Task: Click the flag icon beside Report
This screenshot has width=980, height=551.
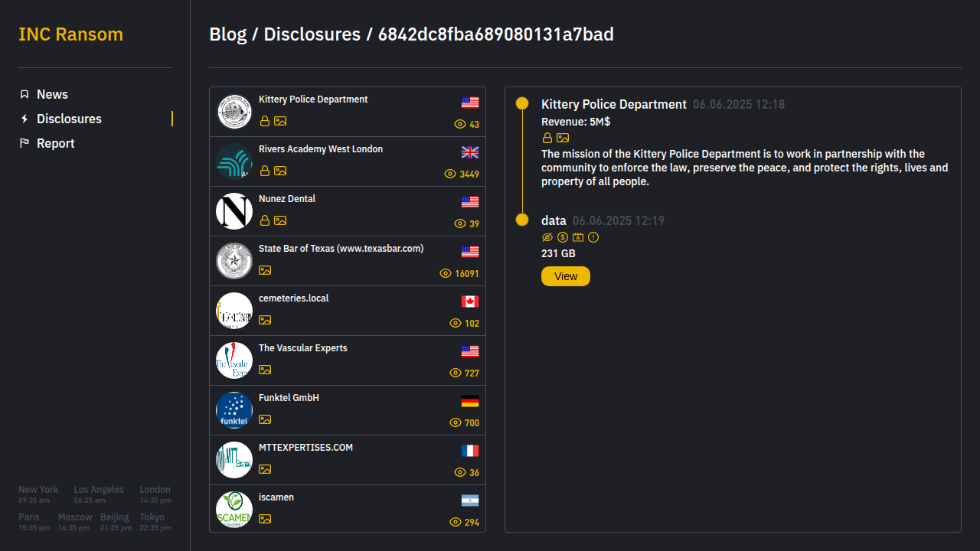Action: click(x=24, y=143)
